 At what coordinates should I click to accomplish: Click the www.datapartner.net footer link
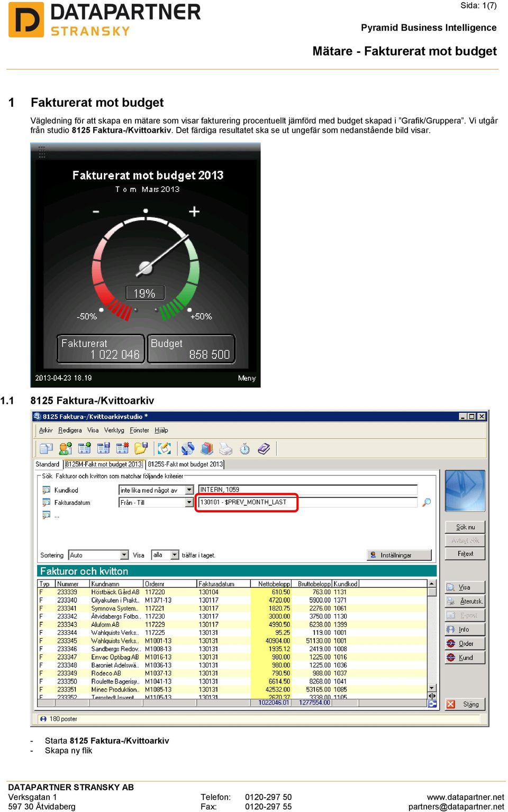tap(466, 797)
